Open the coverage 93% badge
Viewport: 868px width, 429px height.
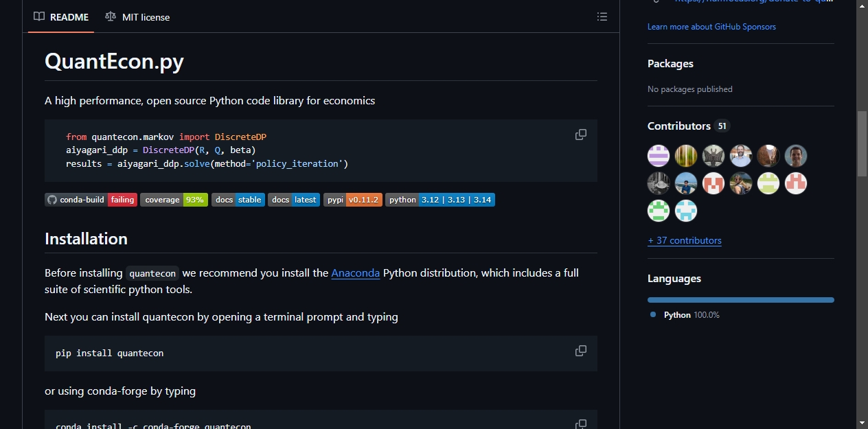(174, 200)
